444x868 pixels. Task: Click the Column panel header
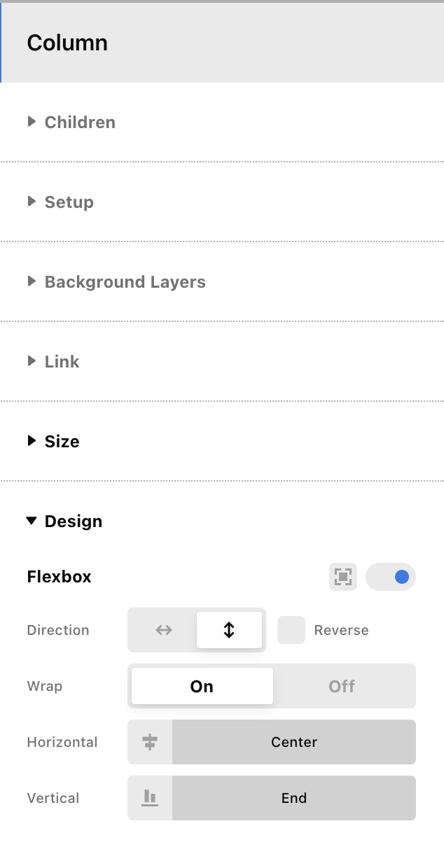[x=222, y=43]
